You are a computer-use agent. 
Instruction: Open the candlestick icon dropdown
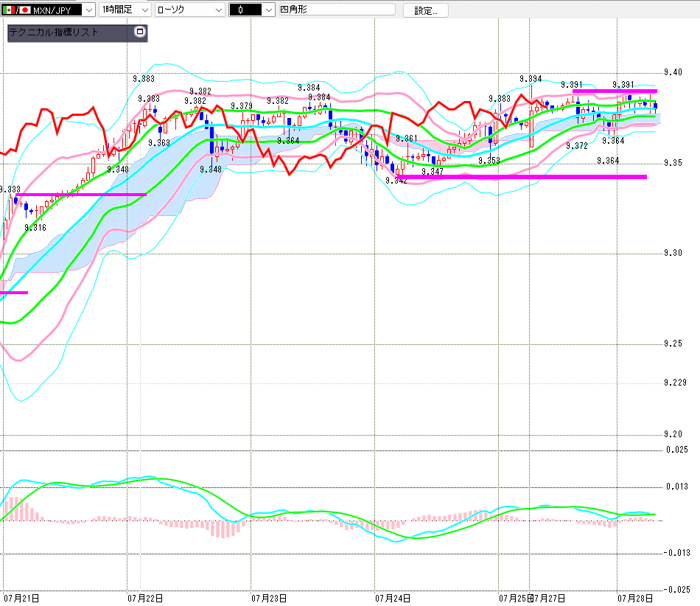(252, 10)
